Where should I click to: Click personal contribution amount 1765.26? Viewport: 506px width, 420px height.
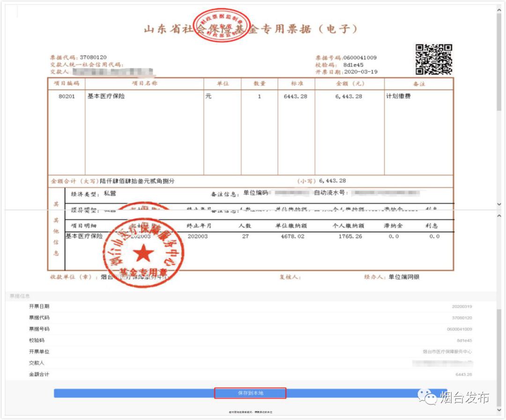[350, 236]
